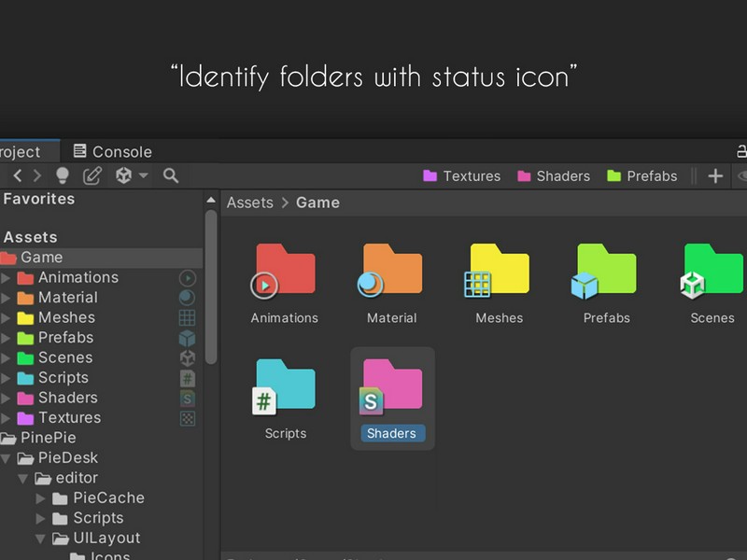This screenshot has height=560, width=747.
Task: Select the editor folder in the tree
Action: (66, 477)
